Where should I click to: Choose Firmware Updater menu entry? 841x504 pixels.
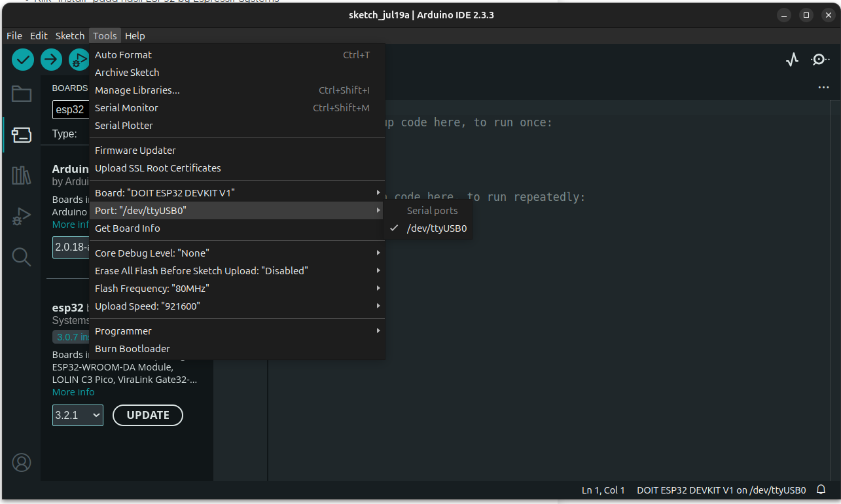(237, 150)
